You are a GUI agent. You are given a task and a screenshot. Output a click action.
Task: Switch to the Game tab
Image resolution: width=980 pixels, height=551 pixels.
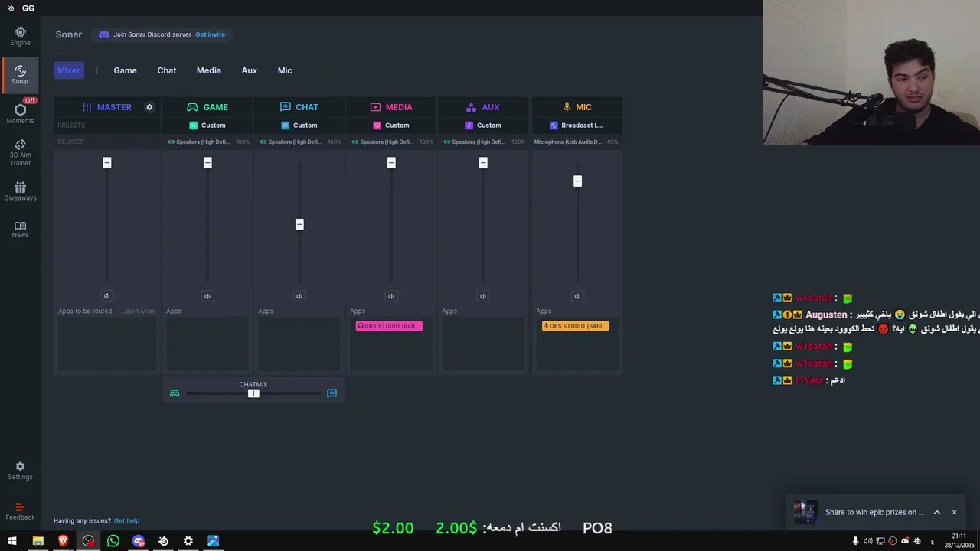tap(125, 70)
